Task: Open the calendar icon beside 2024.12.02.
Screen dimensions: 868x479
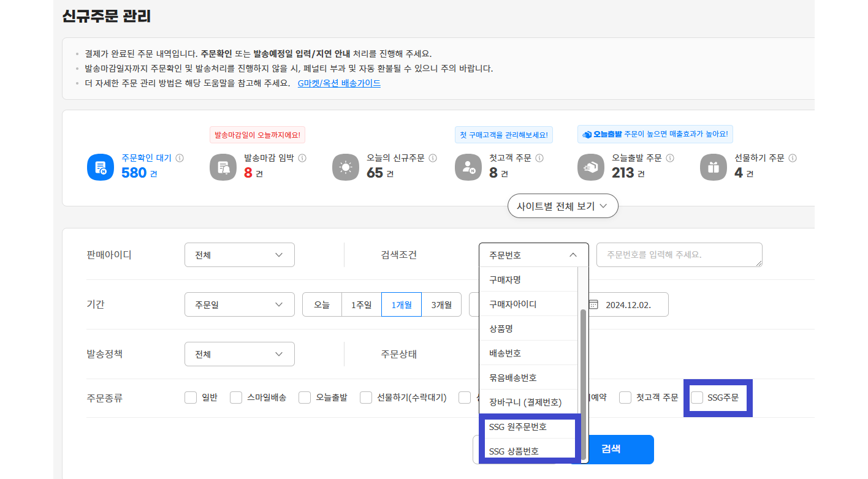Action: pyautogui.click(x=593, y=304)
